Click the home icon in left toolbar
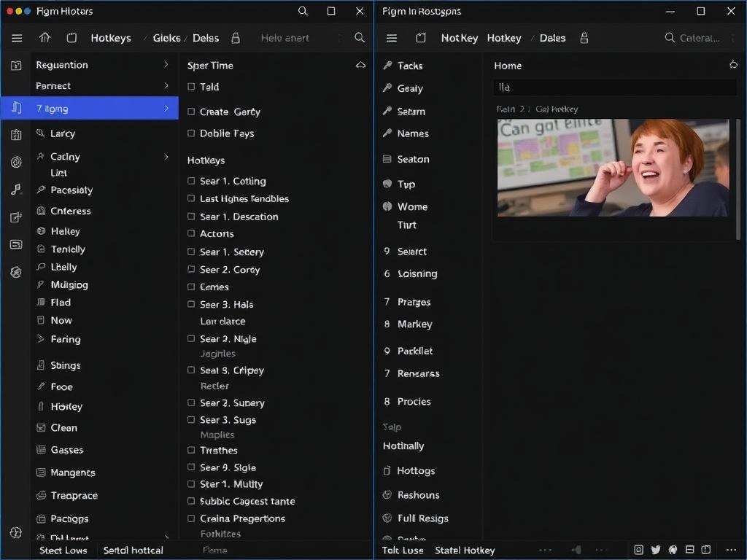747x560 pixels. 45,38
